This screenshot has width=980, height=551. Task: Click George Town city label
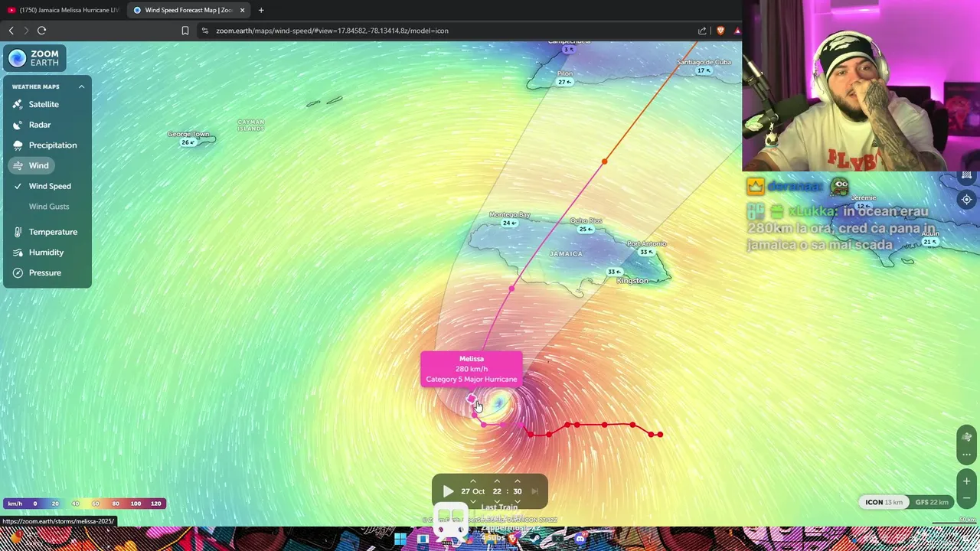coord(188,134)
